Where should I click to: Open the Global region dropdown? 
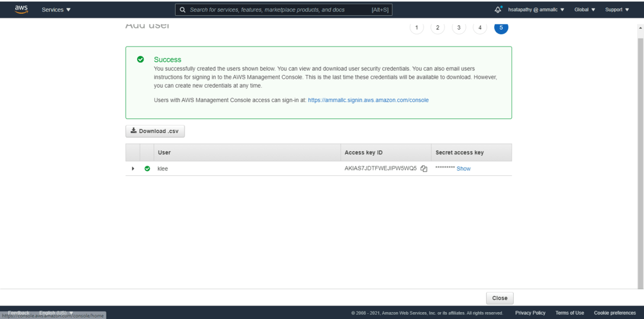coord(584,10)
